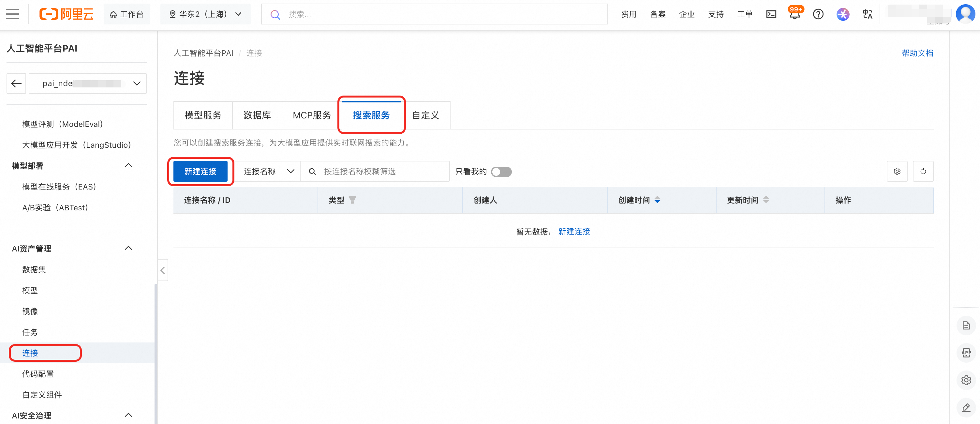
Task: Click the blue 新建连接 button
Action: (200, 171)
